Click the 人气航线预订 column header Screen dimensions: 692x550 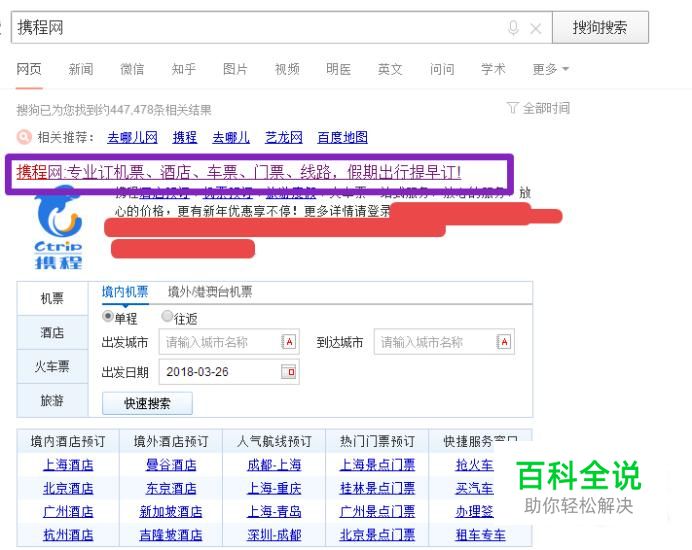point(274,441)
